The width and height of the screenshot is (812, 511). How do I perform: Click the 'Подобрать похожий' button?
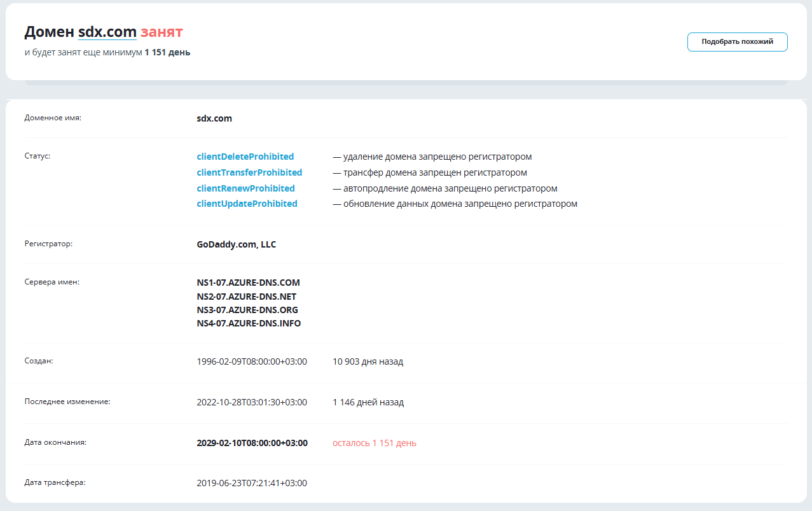tap(737, 42)
